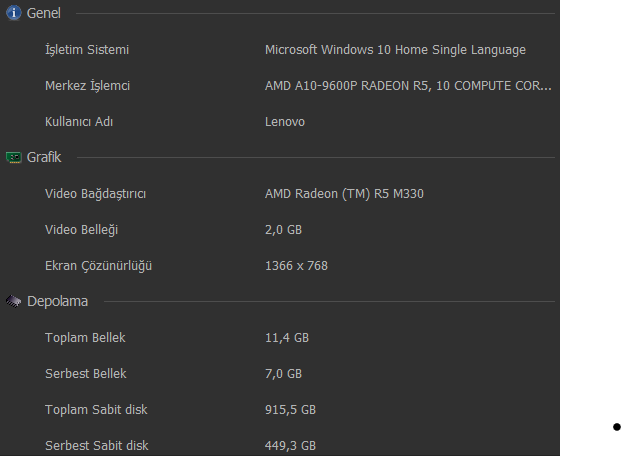Click the Toplam Bellek 11,4 GB value

coord(287,338)
